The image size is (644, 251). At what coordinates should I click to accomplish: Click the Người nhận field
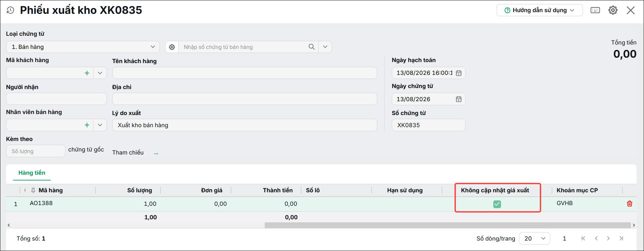pyautogui.click(x=56, y=99)
